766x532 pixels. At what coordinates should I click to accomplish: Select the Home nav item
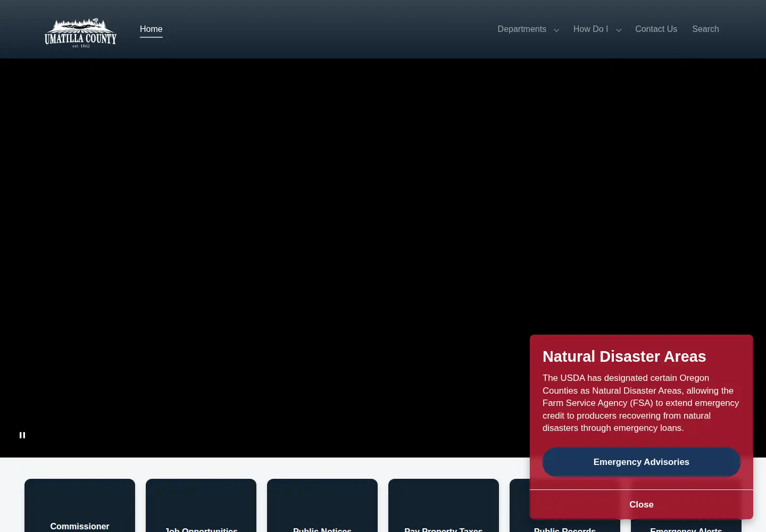(x=151, y=29)
